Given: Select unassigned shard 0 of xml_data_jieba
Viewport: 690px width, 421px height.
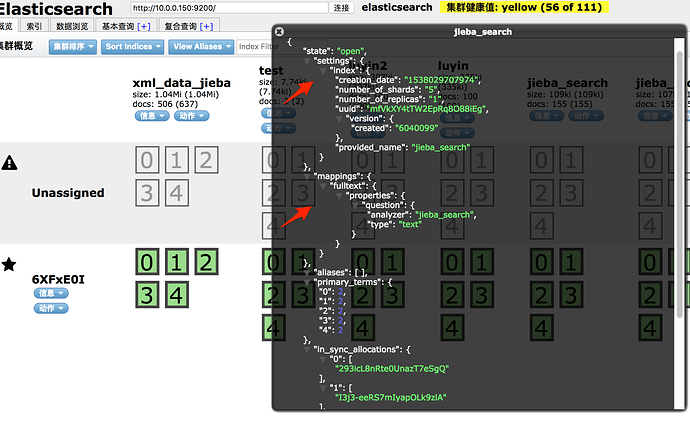Looking at the screenshot, I should pyautogui.click(x=147, y=160).
